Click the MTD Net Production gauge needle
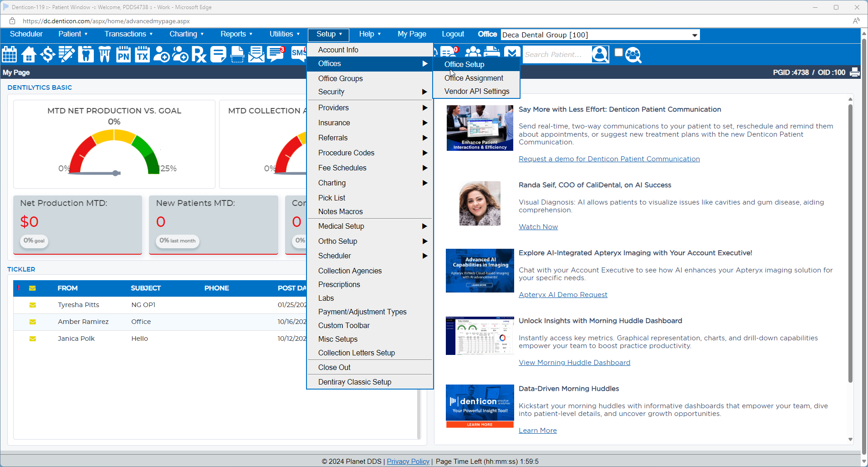 [x=95, y=173]
